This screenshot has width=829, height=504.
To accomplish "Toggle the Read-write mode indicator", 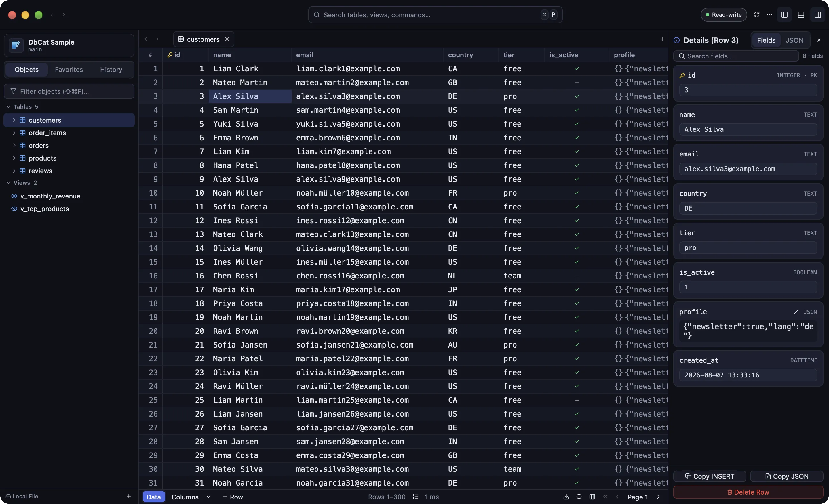I will click(x=723, y=15).
